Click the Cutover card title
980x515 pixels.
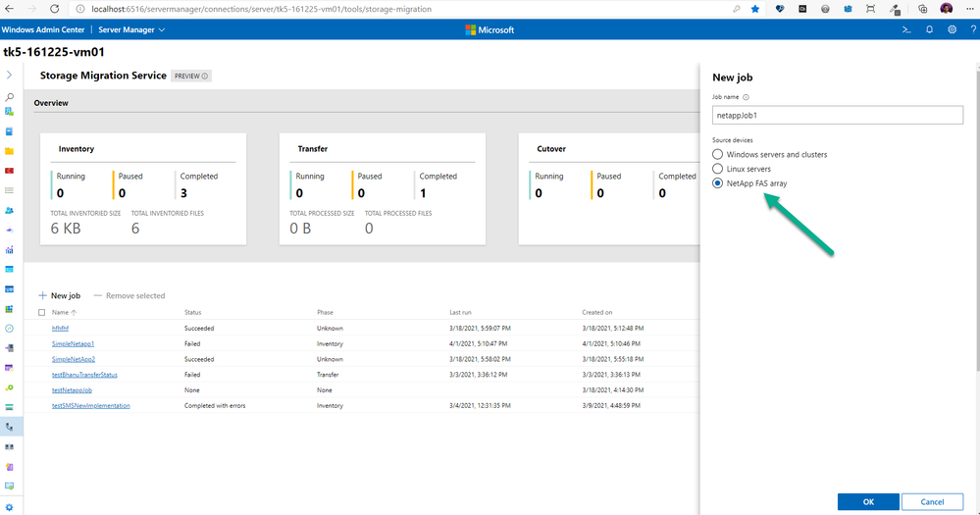pos(551,149)
